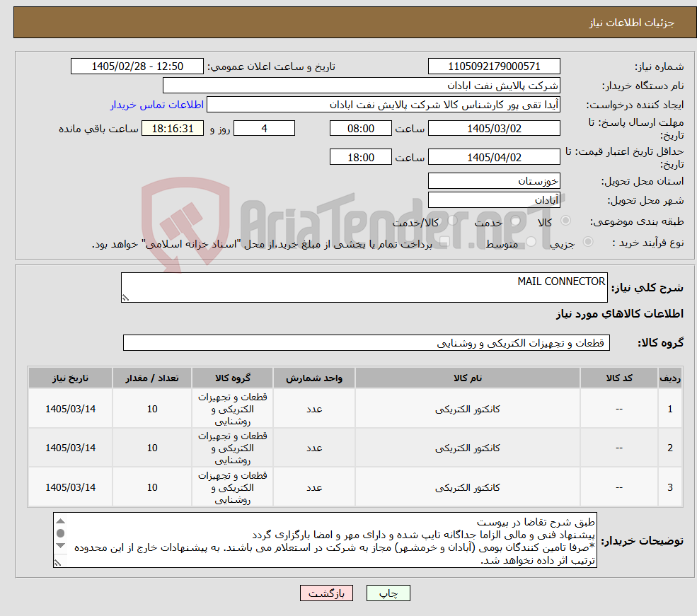Screen dimensions: 697x616
Task: Click need date 1405/03/14 in row 3
Action: click(70, 488)
